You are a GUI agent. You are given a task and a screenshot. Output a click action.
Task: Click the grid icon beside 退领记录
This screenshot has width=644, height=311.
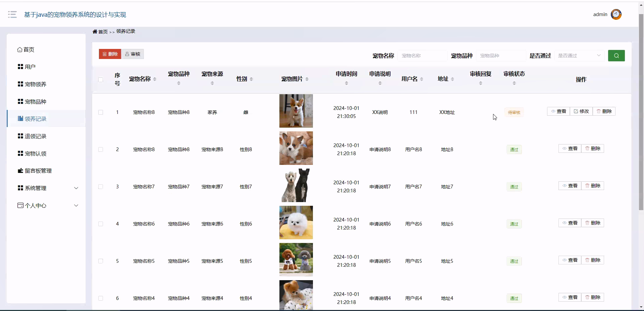[20, 136]
